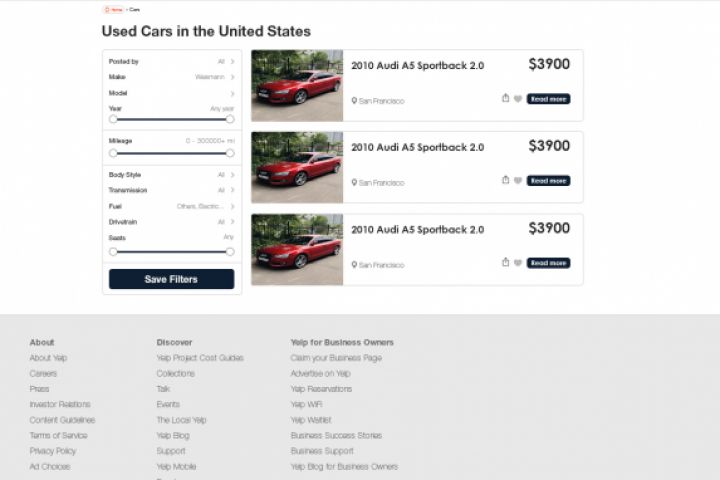Open the Drivetrain filter options
The width and height of the screenshot is (720, 480).
[232, 222]
